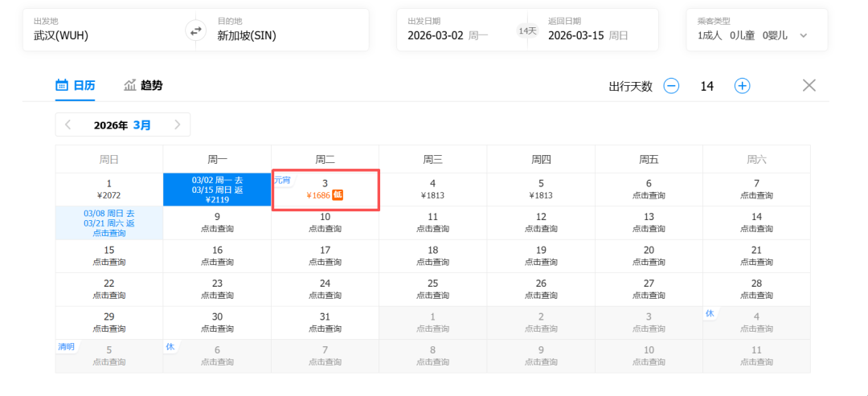Swap departure and destination cities
The height and width of the screenshot is (396, 868).
tap(196, 31)
